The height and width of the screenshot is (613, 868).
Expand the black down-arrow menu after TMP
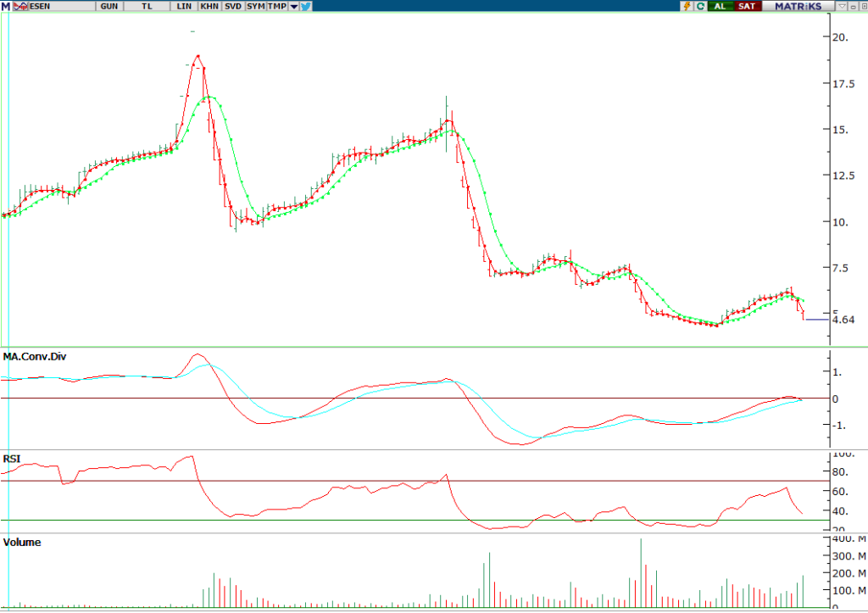(293, 6)
